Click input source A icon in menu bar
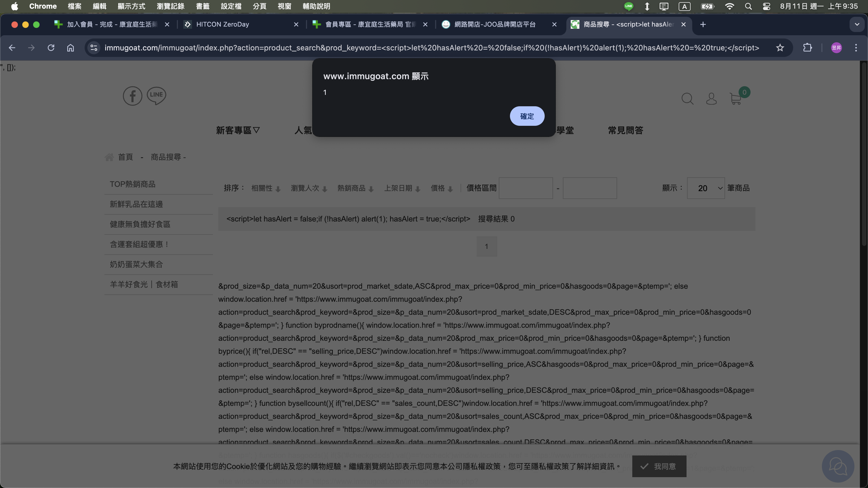The height and width of the screenshot is (488, 868). 684,6
